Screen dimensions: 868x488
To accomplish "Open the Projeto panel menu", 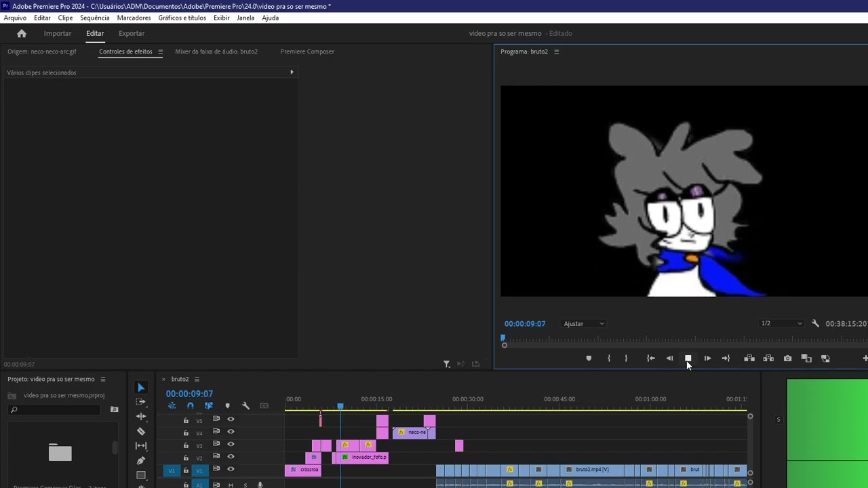I will (x=103, y=380).
